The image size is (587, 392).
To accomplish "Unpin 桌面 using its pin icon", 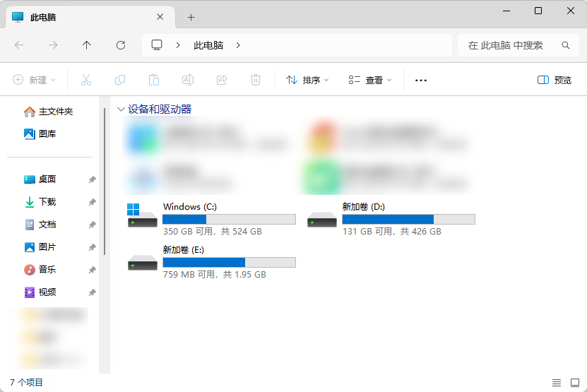I will 92,179.
